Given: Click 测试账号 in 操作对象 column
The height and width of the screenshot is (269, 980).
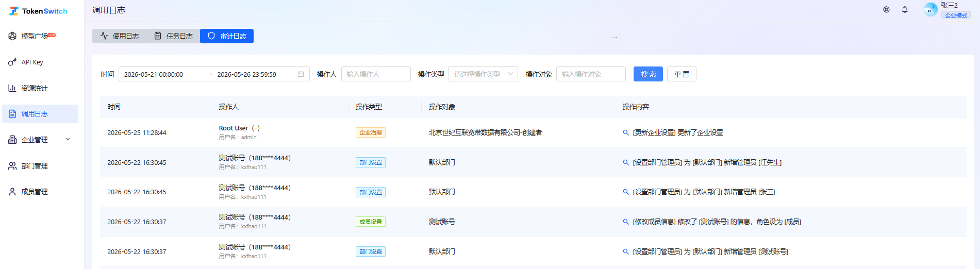Looking at the screenshot, I should 442,222.
